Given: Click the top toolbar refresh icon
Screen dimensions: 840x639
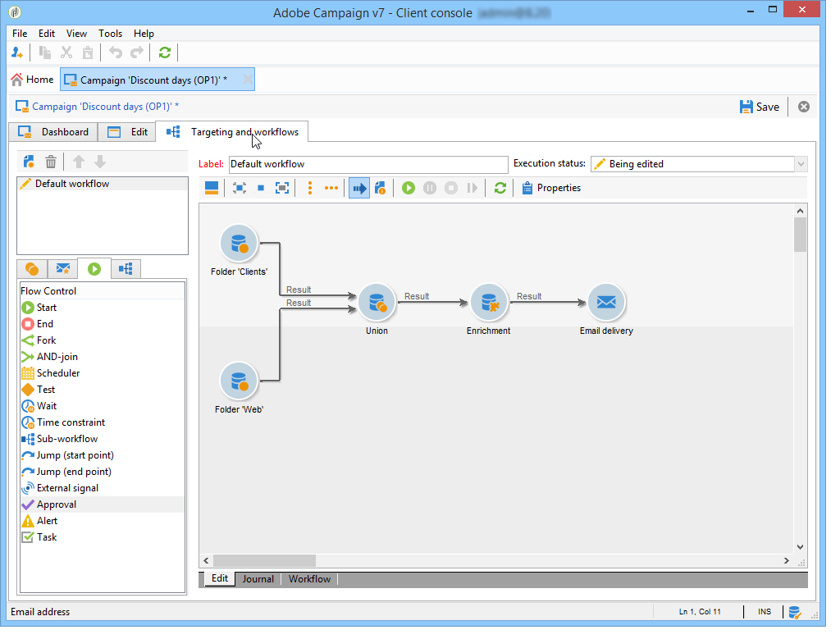Looking at the screenshot, I should tap(164, 52).
